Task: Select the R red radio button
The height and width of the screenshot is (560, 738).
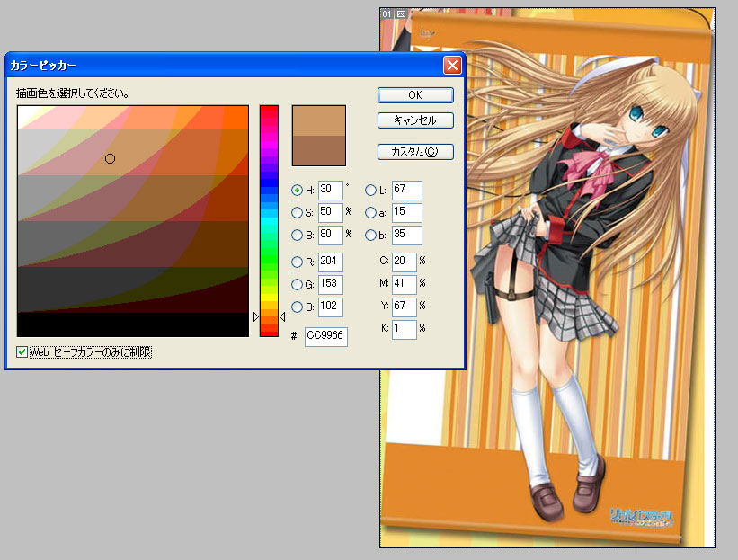Action: coord(297,262)
